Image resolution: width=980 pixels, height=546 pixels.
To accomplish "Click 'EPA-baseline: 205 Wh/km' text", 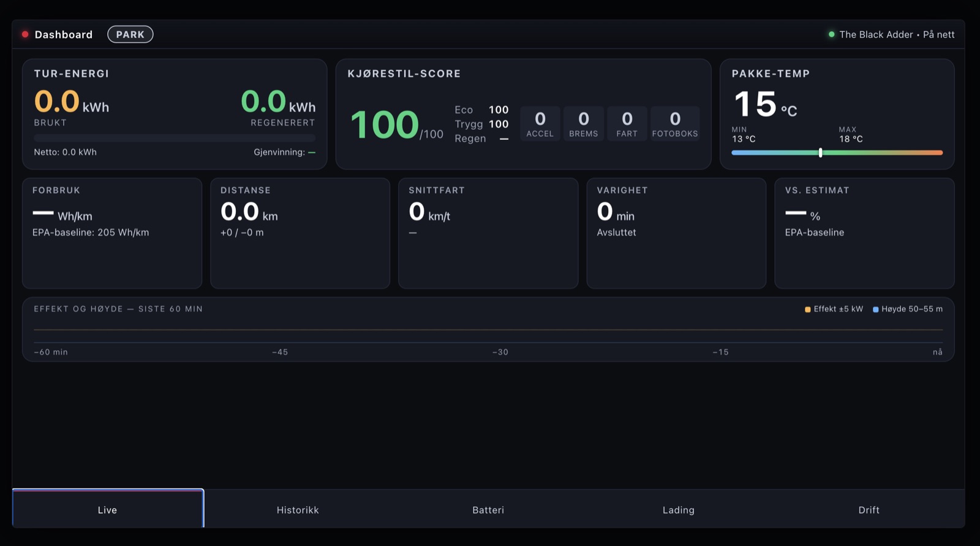I will [91, 232].
